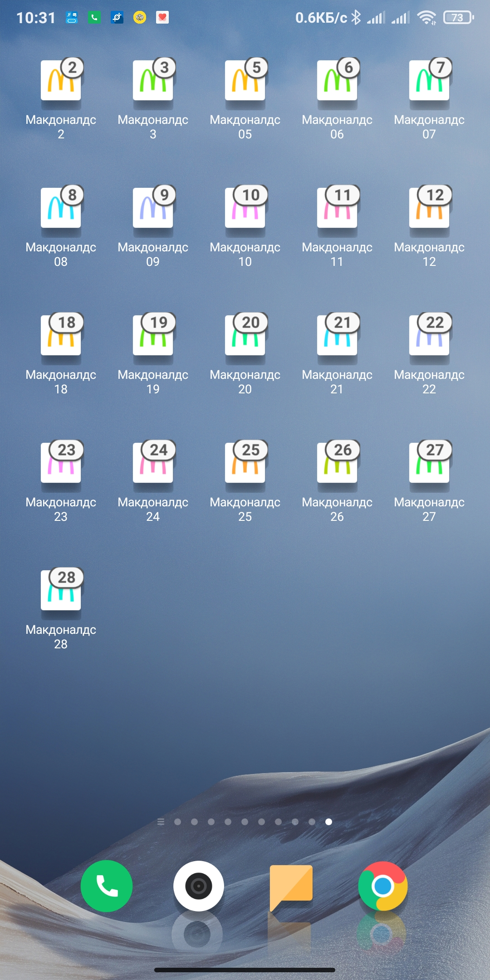Tap the Макдоналдс 07 app icon

click(429, 81)
